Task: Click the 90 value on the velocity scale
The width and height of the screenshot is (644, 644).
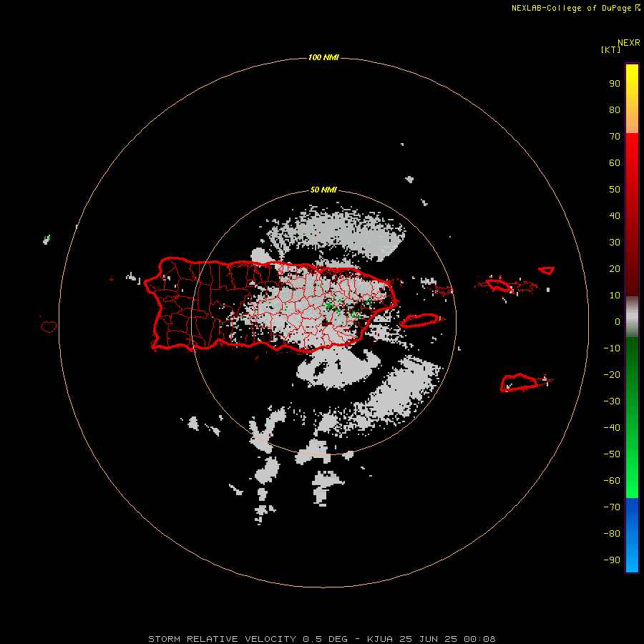Action: 615,84
